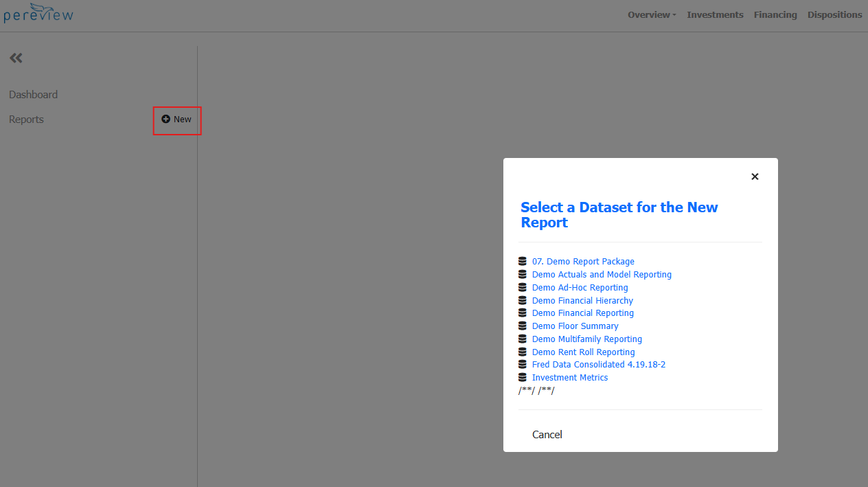The width and height of the screenshot is (868, 487).
Task: Select Demo Actuals and Model Reporting dataset
Action: [602, 275]
